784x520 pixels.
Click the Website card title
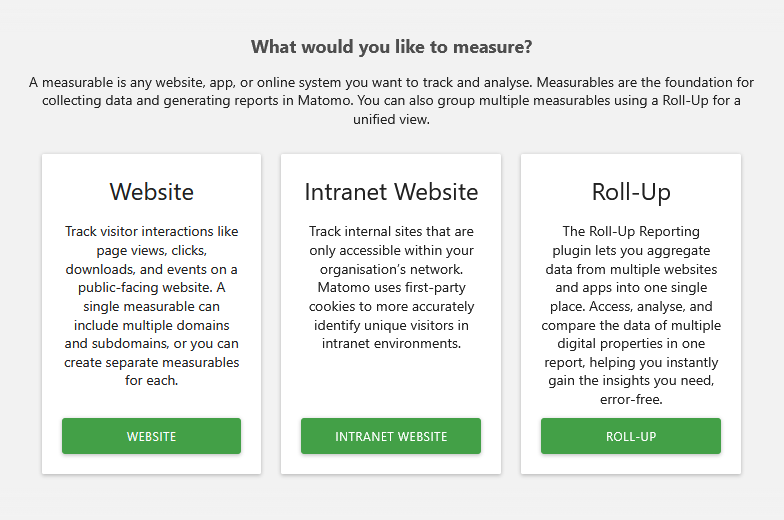[151, 191]
